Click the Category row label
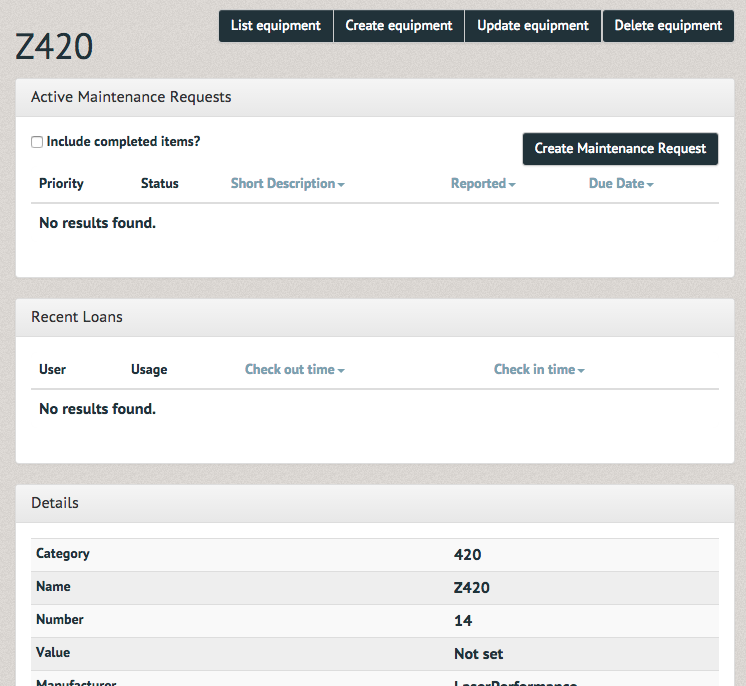The image size is (746, 686). pos(63,554)
